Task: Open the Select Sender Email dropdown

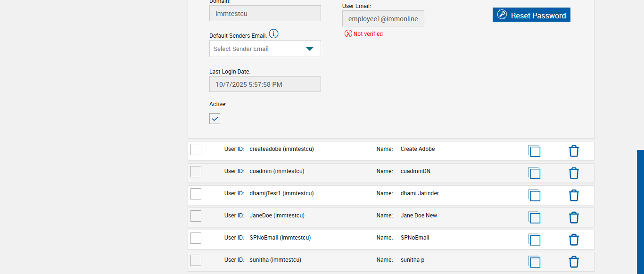Action: click(265, 49)
